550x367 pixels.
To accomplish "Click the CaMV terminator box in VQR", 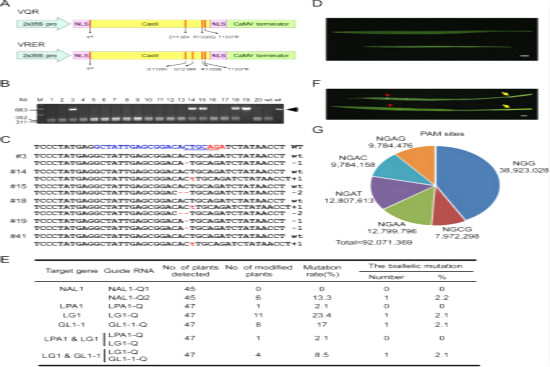I will (x=261, y=24).
